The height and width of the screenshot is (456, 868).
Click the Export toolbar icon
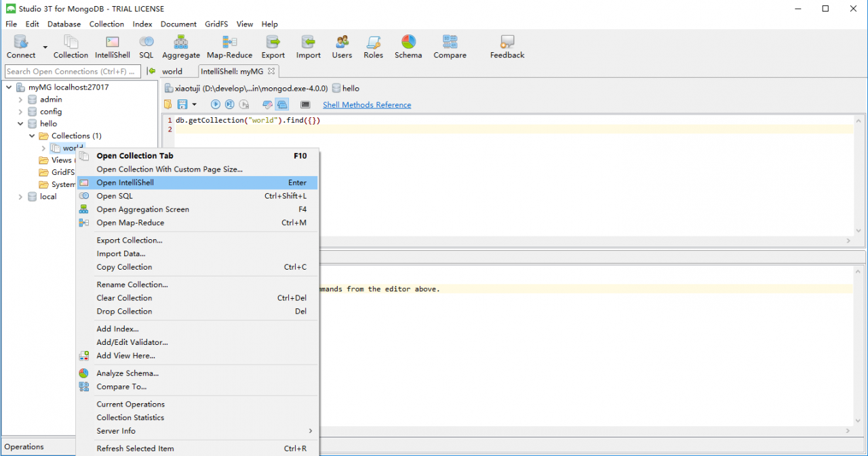tap(273, 46)
